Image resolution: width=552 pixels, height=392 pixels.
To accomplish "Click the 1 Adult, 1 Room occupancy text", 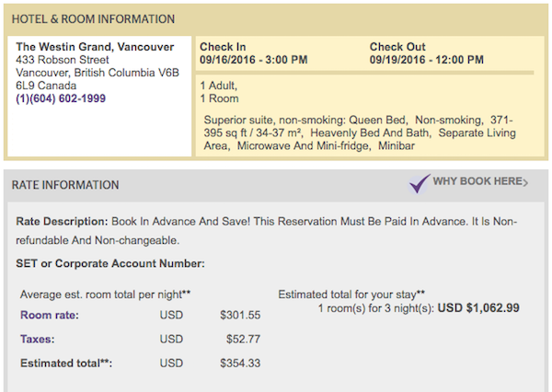I will (x=219, y=92).
